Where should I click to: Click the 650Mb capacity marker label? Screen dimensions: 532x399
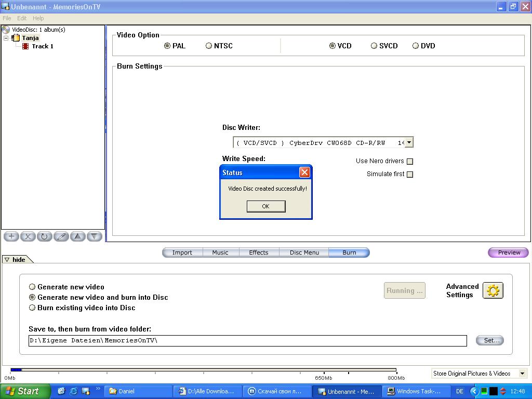tap(323, 378)
